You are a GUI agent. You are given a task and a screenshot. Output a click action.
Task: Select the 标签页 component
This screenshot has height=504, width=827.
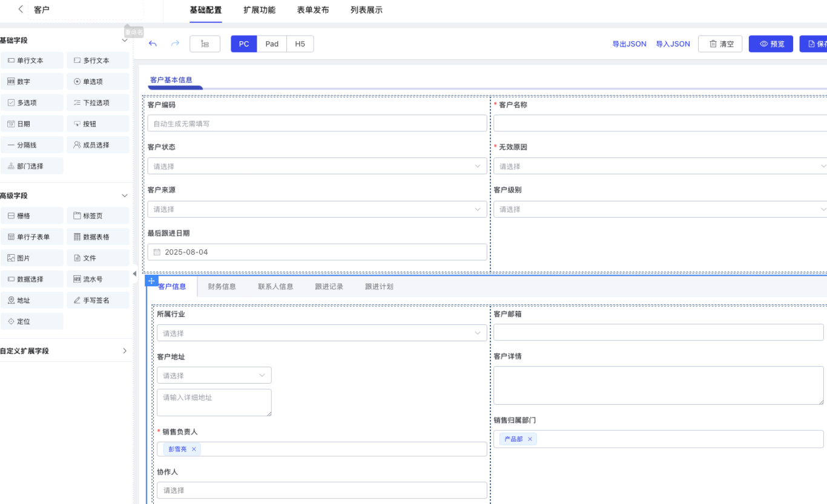(x=98, y=216)
